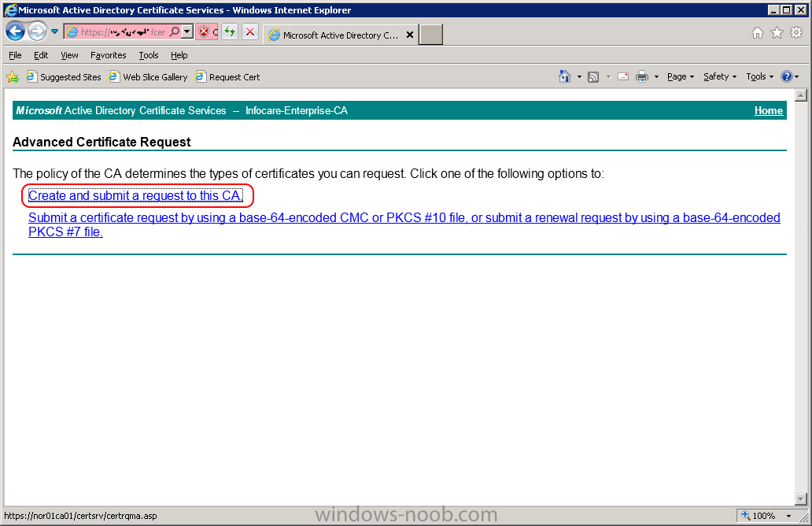This screenshot has height=526, width=812.
Task: Click into the address bar URL field
Action: tap(124, 32)
